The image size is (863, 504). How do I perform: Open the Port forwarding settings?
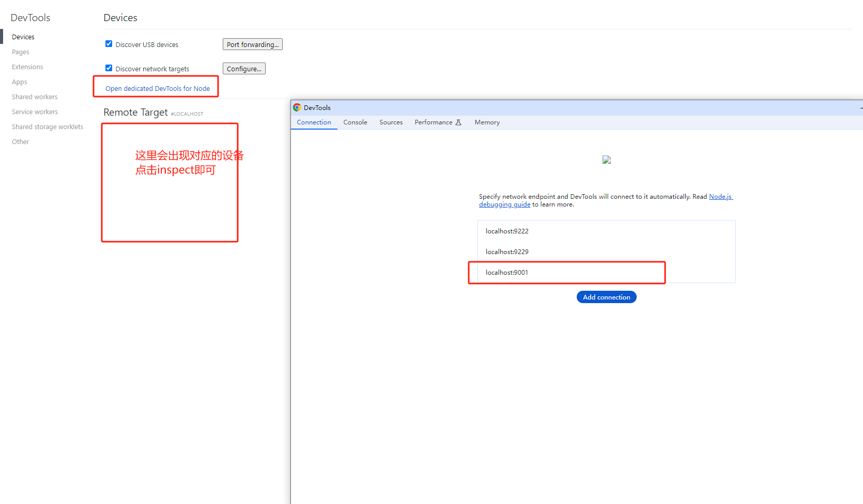click(x=252, y=44)
